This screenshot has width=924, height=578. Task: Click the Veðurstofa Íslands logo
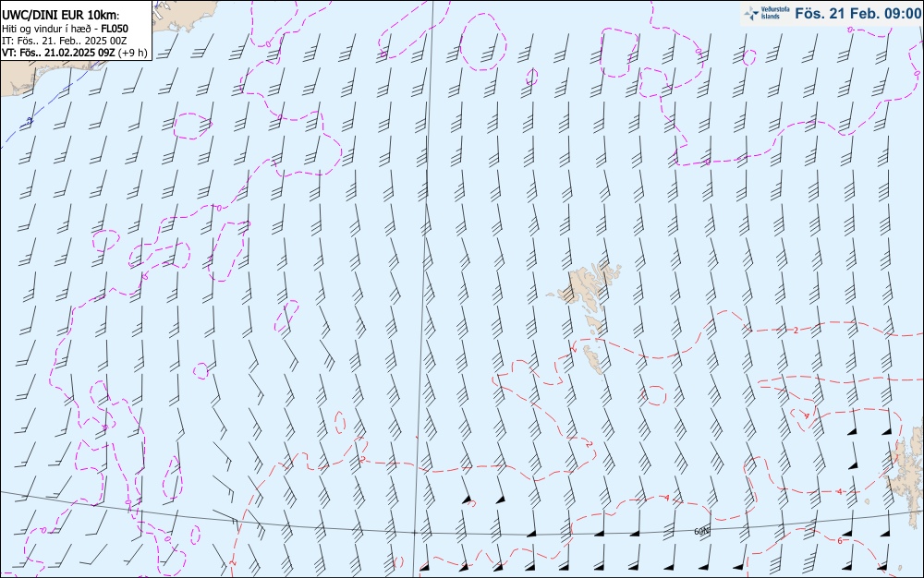tap(766, 13)
